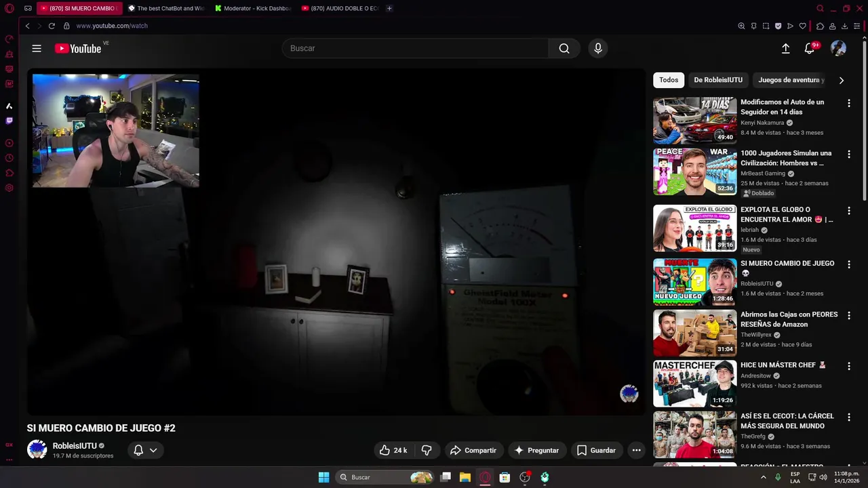Open the YouTube upload/create icon
The height and width of the screenshot is (488, 868).
(x=785, y=48)
